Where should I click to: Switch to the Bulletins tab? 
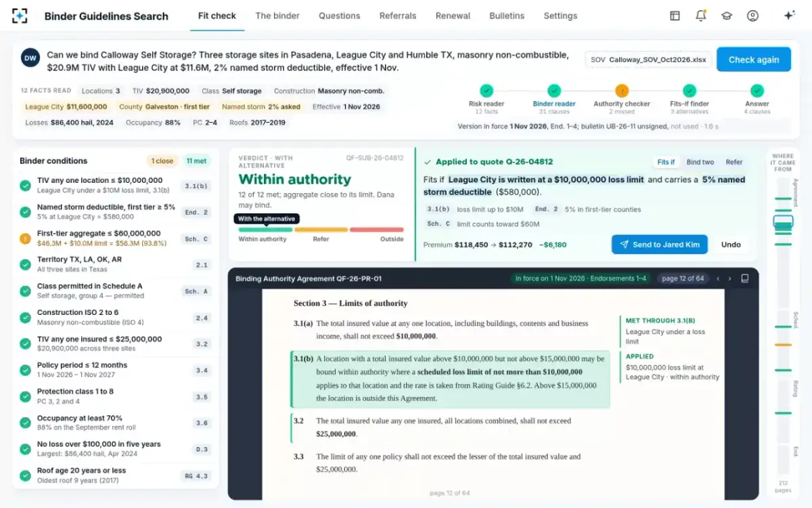(x=507, y=16)
